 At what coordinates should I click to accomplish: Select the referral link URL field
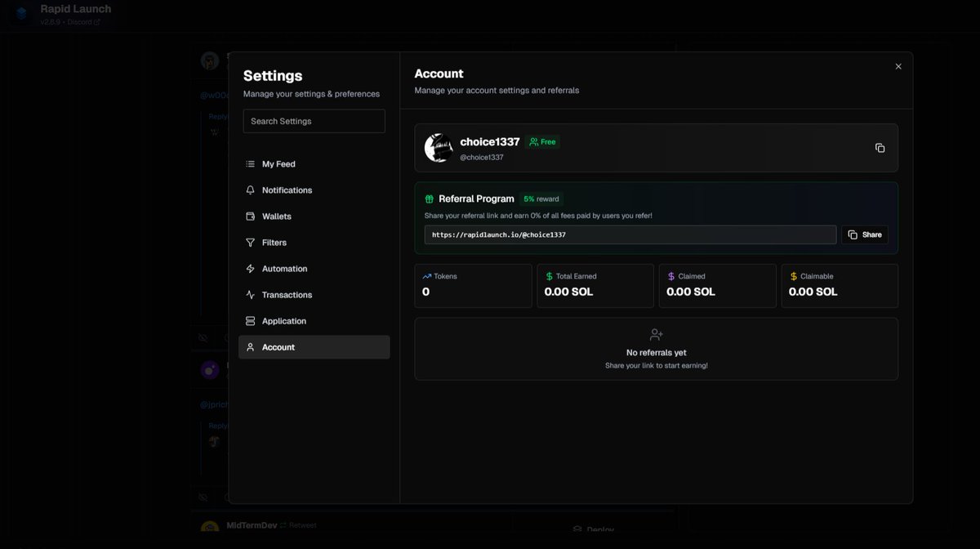pos(630,234)
